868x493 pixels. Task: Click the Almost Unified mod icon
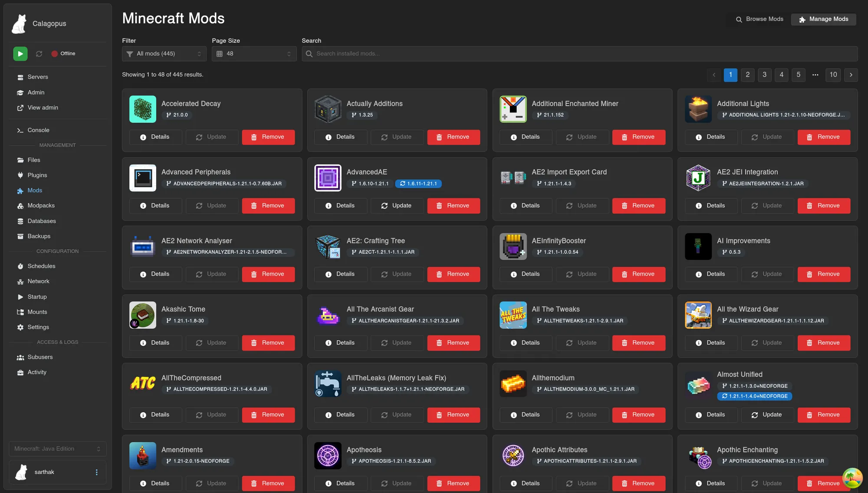(698, 385)
